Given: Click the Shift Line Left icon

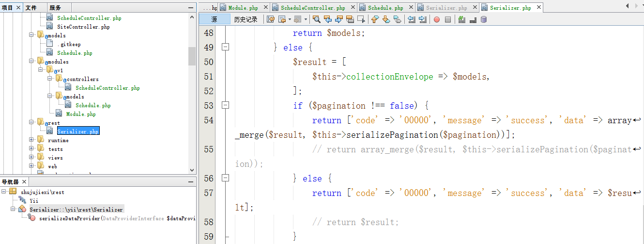Looking at the screenshot, I should tap(412, 19).
